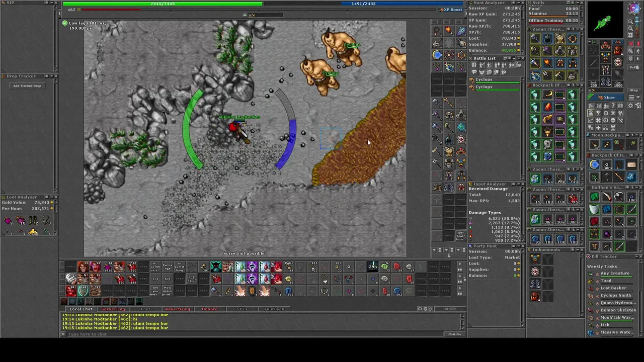Click the hammer icon in bottom action bar row
This screenshot has height=362, width=644.
(216, 291)
